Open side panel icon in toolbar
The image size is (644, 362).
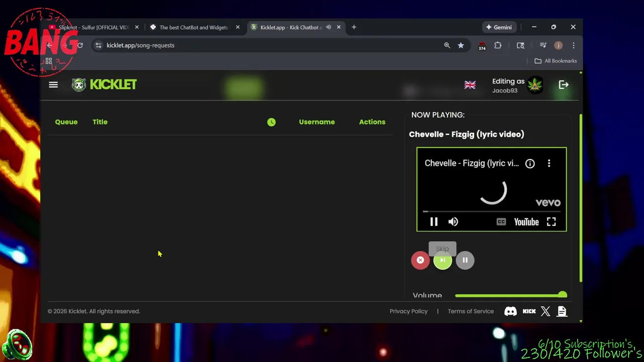pos(520,45)
